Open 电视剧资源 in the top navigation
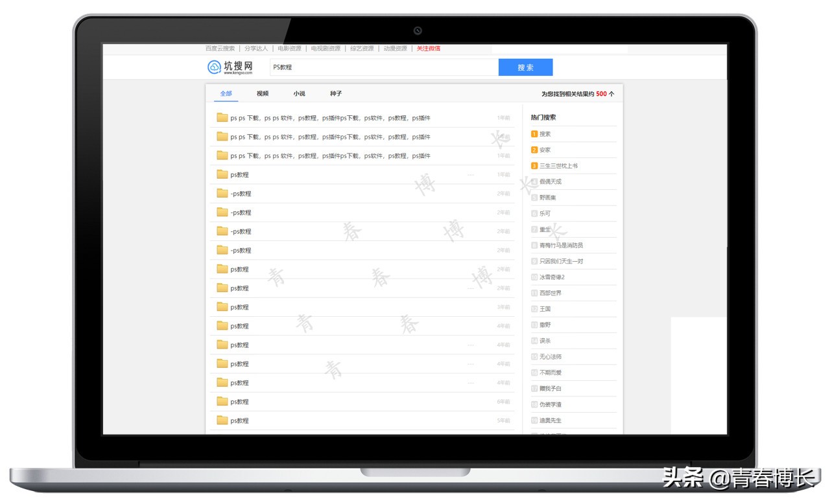 point(326,49)
